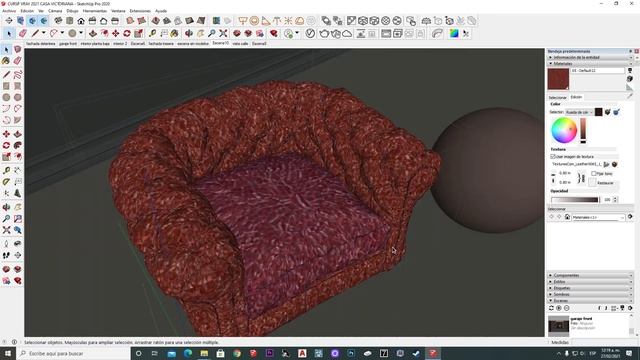Select the Orbit tool in left toolbar
Viewport: 640px width, 360px height.
coord(6,207)
